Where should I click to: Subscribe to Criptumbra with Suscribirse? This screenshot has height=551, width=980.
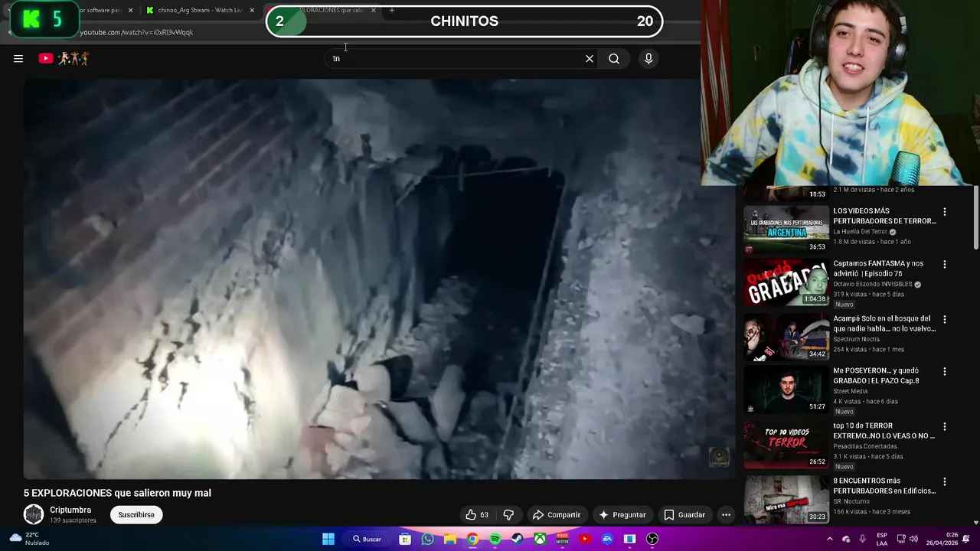pos(136,515)
